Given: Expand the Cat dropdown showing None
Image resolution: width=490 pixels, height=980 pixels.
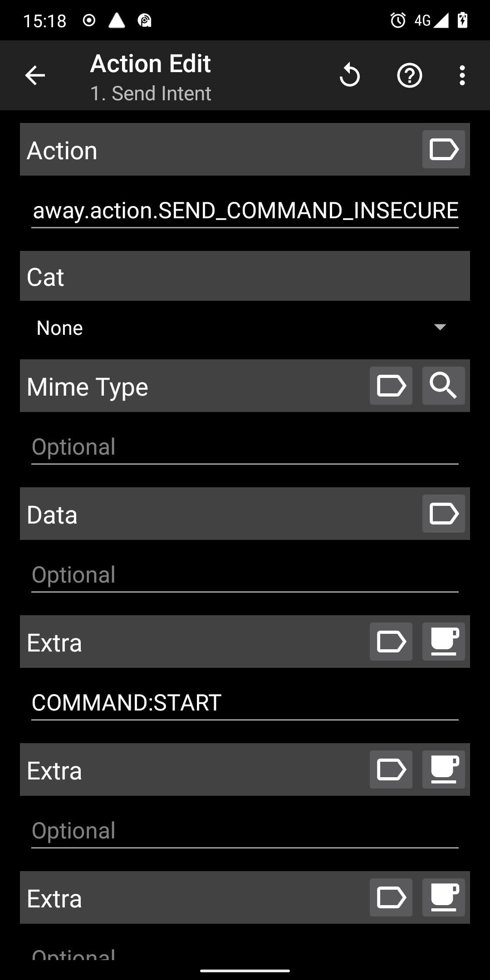Looking at the screenshot, I should pyautogui.click(x=240, y=328).
